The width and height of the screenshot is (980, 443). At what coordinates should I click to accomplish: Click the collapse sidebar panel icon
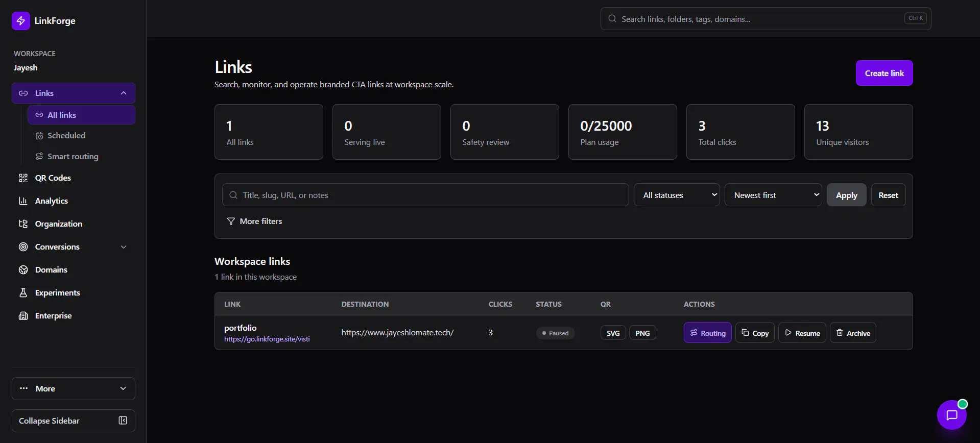[123, 421]
